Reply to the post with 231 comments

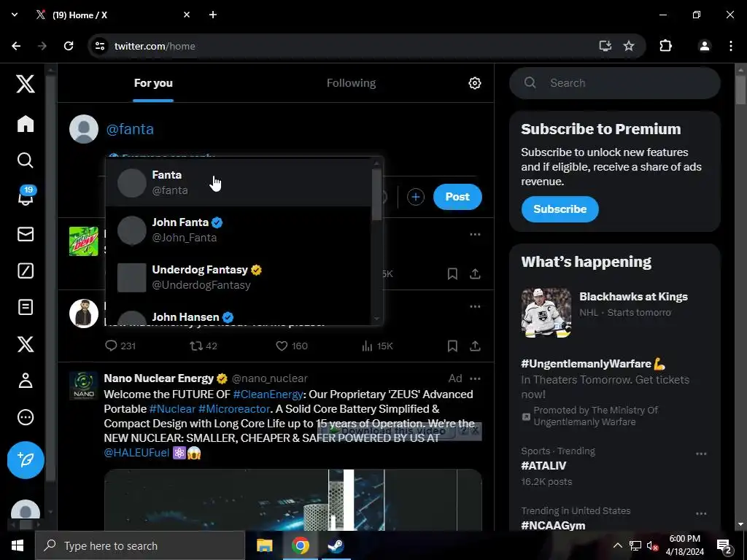(x=120, y=346)
